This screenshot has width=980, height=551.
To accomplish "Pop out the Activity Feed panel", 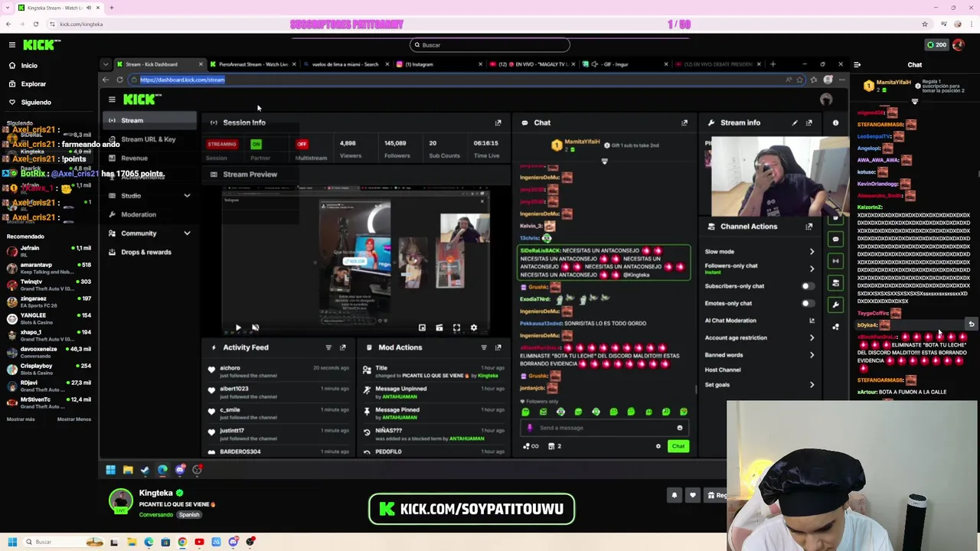I will click(342, 347).
